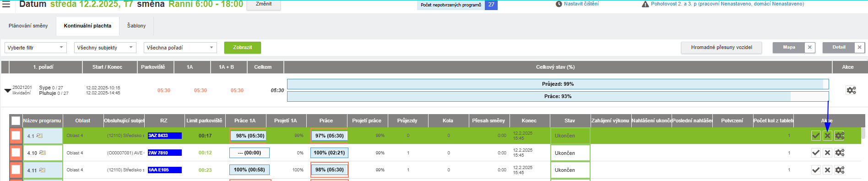Click the Konec column header
The width and height of the screenshot is (868, 181).
click(529, 121)
